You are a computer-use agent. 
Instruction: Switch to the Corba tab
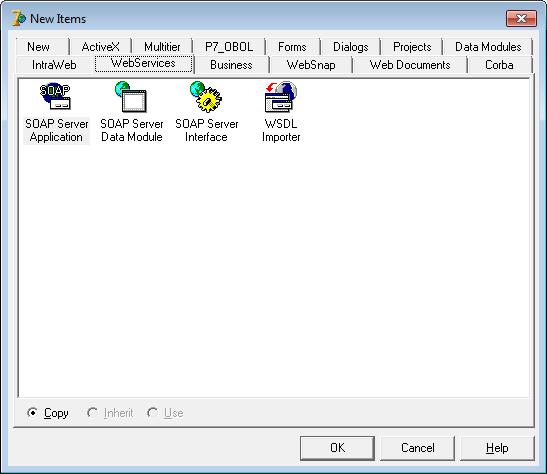click(x=500, y=65)
